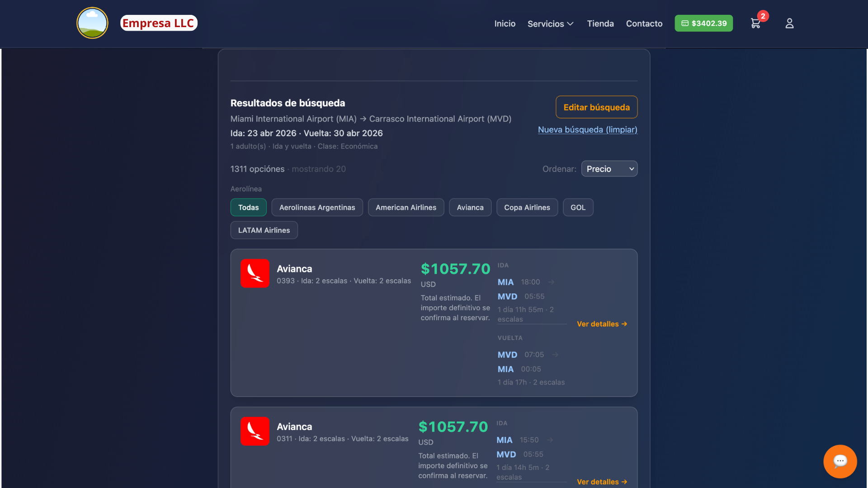The image size is (868, 488).
Task: Go to Inicio in navigation
Action: click(505, 23)
